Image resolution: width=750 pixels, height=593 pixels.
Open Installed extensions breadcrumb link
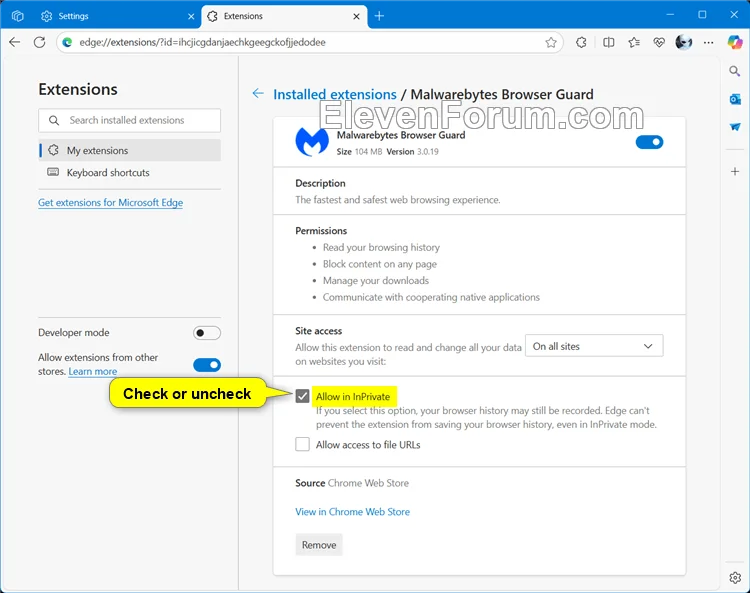[x=335, y=94]
